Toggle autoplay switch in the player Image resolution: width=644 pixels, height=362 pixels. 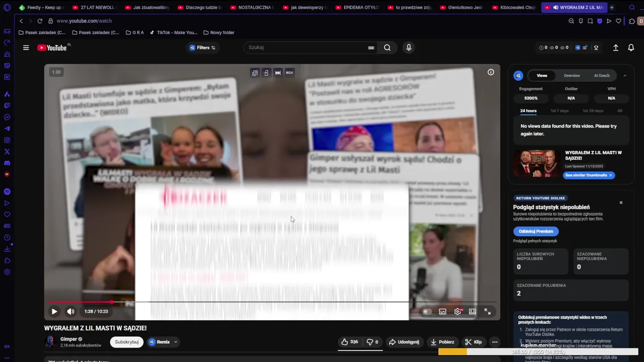pos(427,311)
